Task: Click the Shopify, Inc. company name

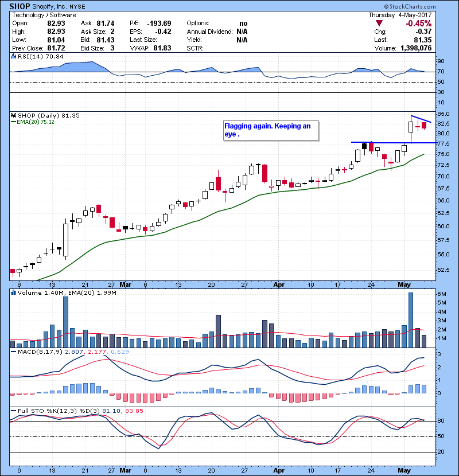Action: (x=50, y=7)
